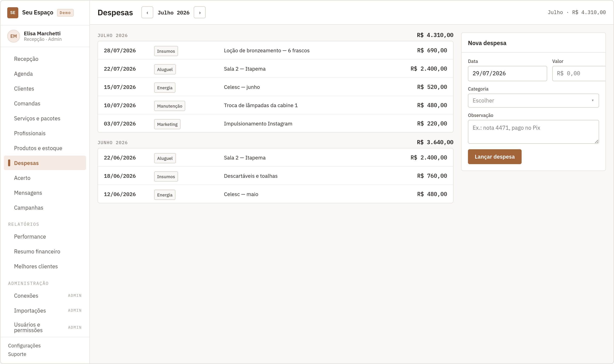Screen dimensions: 614x364
Task: Click the 22/07/2026 date cell
Action: pyautogui.click(x=120, y=69)
